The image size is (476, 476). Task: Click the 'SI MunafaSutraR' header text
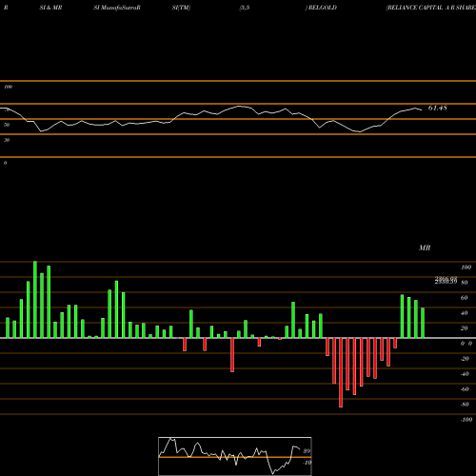click(x=117, y=8)
